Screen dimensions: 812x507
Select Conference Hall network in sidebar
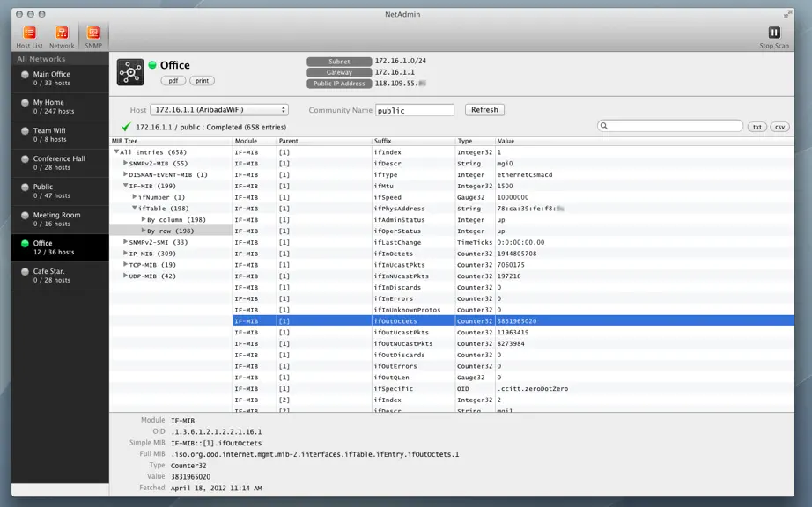tap(60, 163)
